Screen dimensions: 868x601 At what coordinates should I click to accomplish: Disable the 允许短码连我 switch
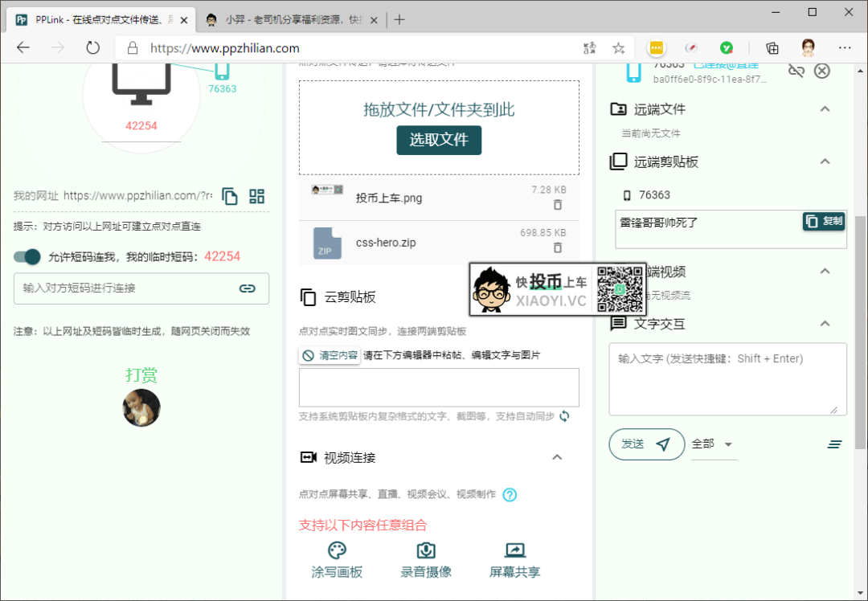pos(27,256)
